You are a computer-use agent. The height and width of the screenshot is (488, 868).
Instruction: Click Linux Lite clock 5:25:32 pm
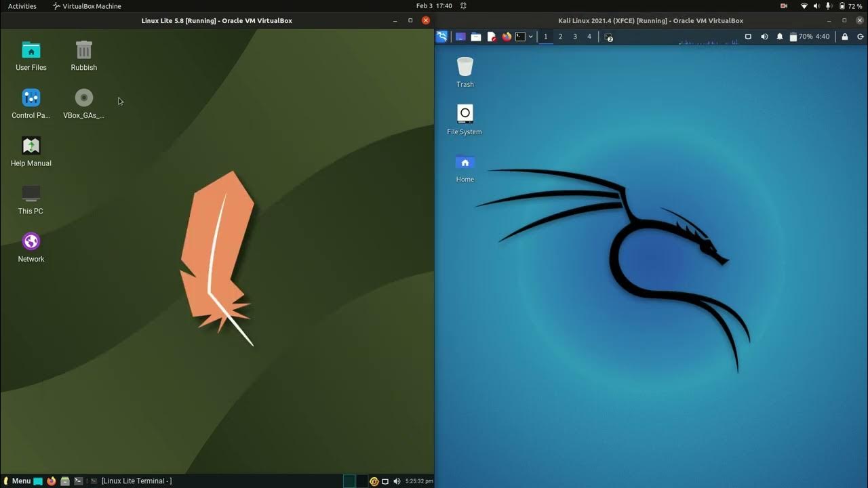(x=419, y=481)
